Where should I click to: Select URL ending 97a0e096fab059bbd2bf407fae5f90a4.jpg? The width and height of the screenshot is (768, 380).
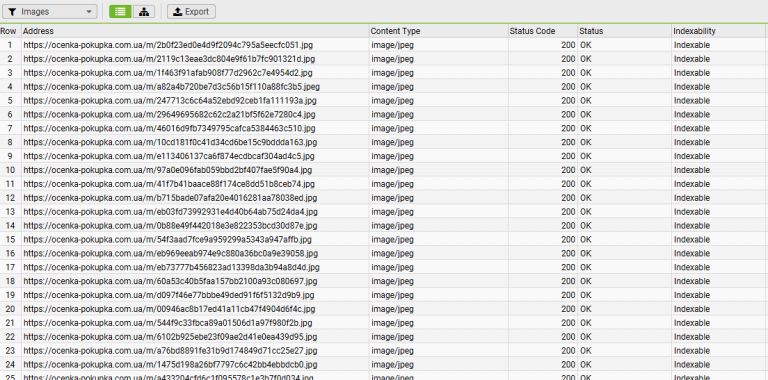point(168,170)
